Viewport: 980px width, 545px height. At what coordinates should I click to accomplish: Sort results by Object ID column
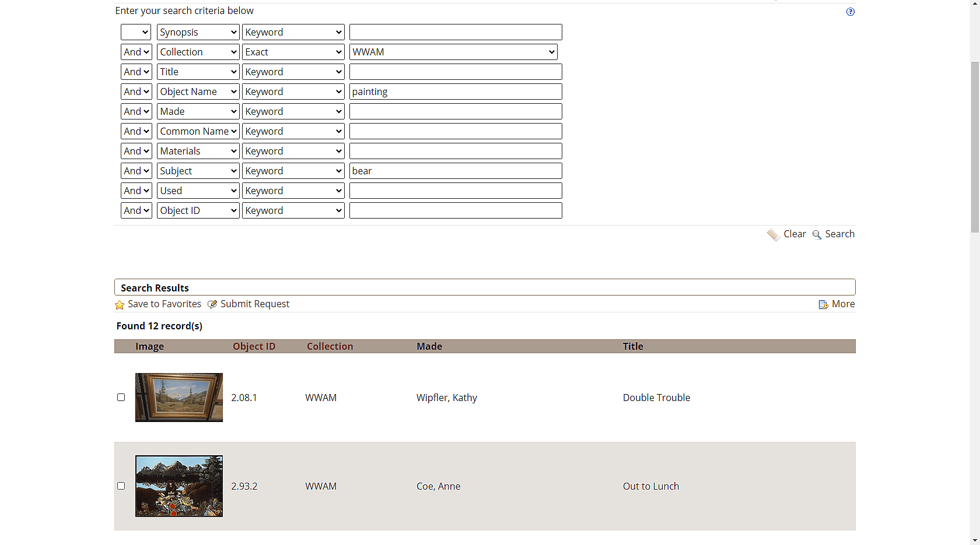click(254, 346)
